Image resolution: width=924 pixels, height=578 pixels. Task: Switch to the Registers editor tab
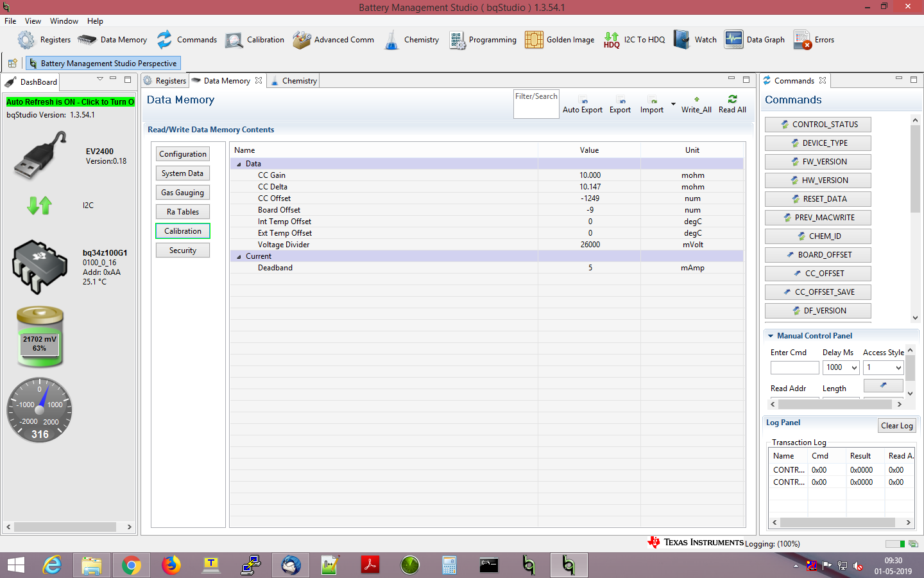[x=165, y=81]
